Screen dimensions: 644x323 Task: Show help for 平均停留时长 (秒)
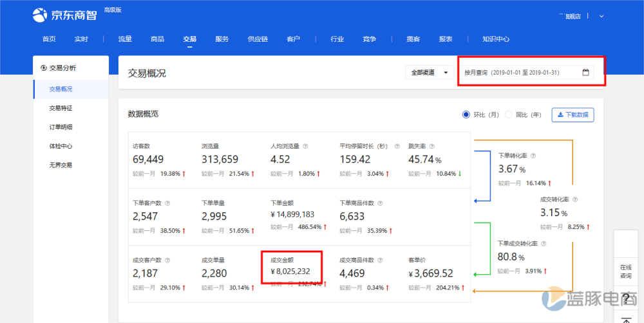tap(397, 146)
